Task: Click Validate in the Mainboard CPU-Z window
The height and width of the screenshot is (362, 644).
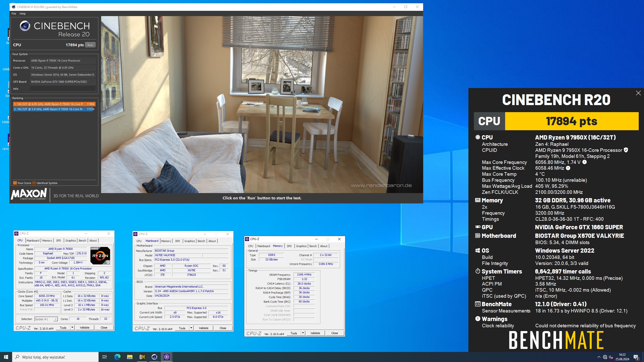Action: (x=204, y=328)
